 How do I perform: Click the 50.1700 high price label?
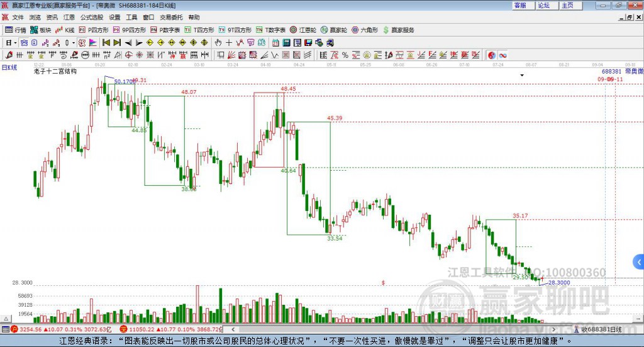(x=125, y=81)
